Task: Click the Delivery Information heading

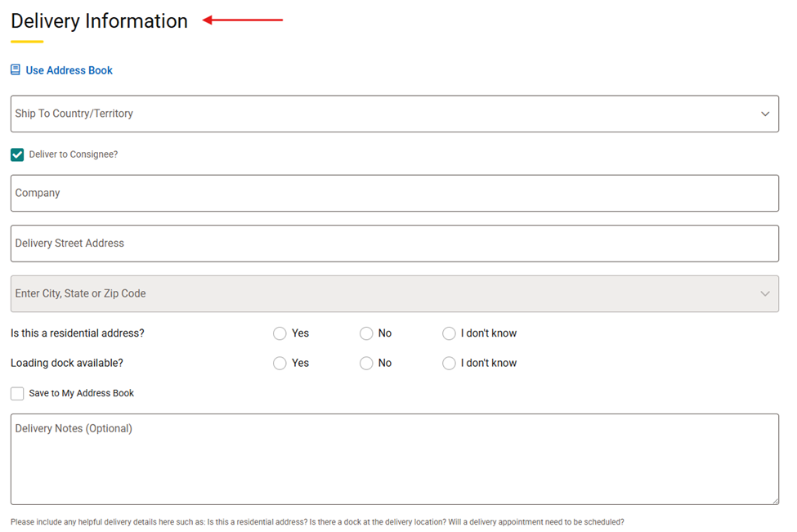Action: (x=99, y=21)
